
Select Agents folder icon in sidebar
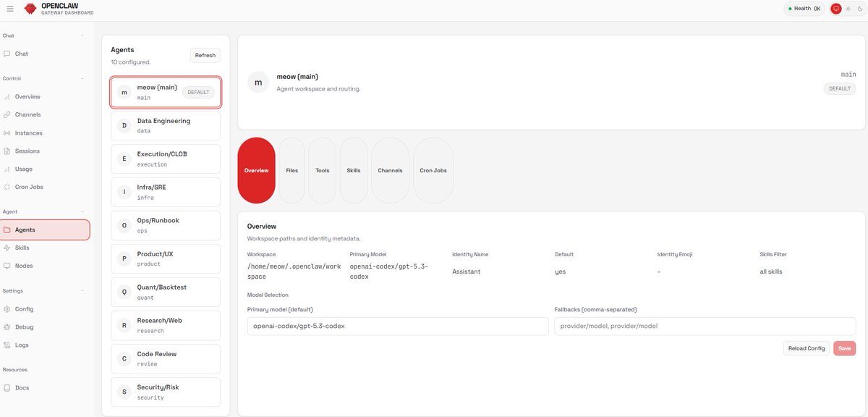pos(7,229)
